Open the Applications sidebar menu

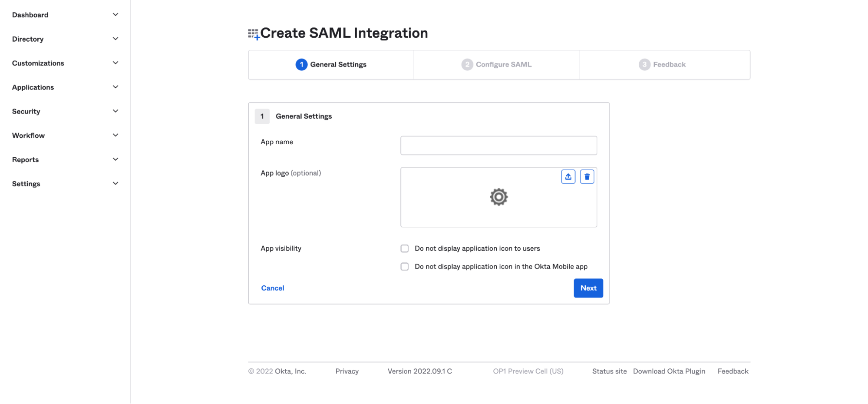pyautogui.click(x=33, y=87)
